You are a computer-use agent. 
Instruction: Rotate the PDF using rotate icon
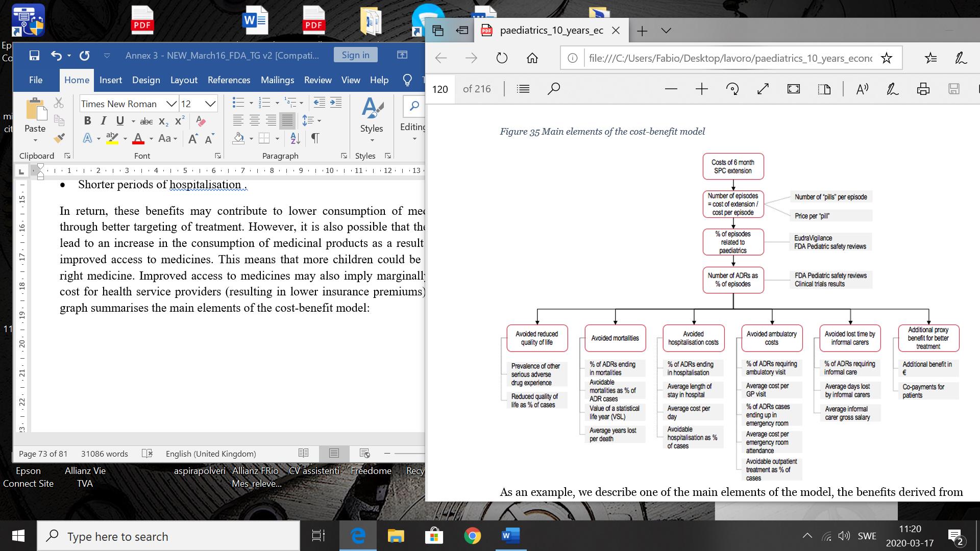point(732,89)
